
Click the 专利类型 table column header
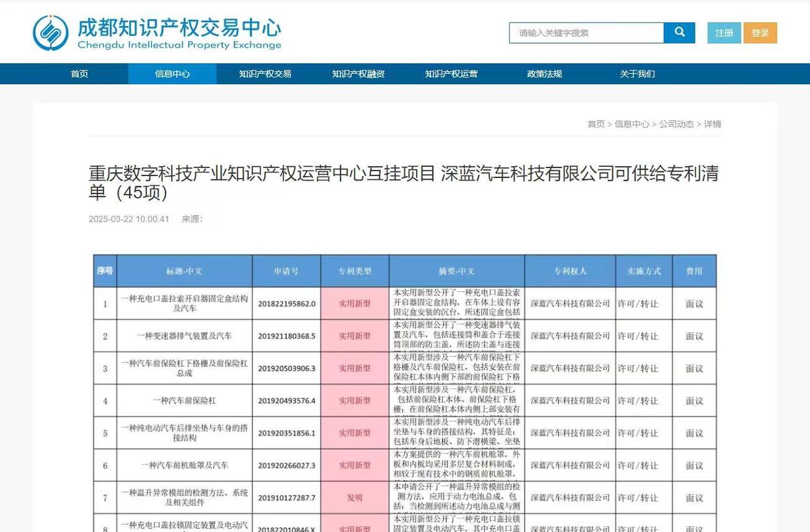click(353, 271)
